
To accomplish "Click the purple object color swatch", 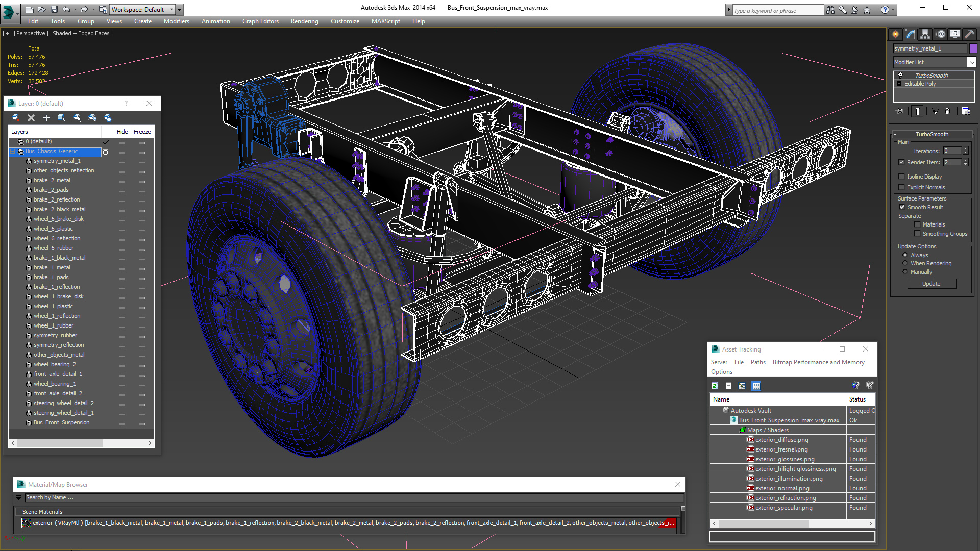I will pyautogui.click(x=973, y=48).
